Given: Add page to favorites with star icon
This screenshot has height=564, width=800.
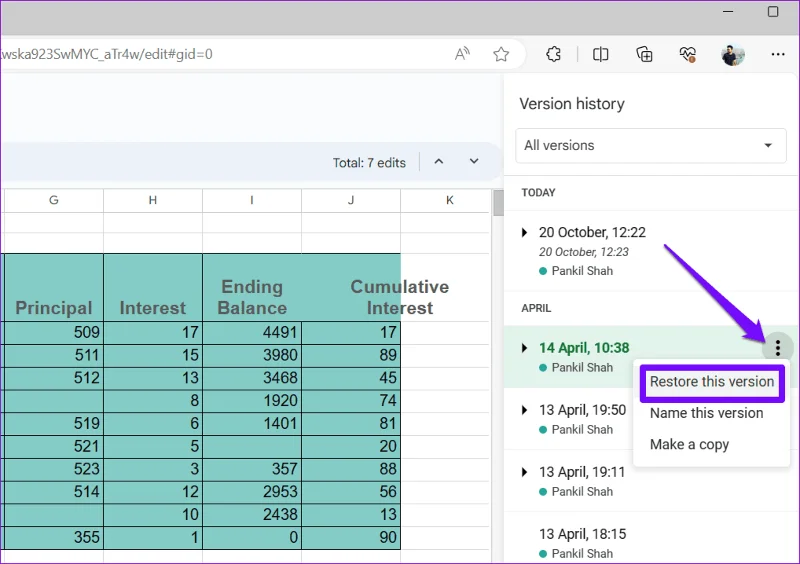Looking at the screenshot, I should (x=501, y=54).
